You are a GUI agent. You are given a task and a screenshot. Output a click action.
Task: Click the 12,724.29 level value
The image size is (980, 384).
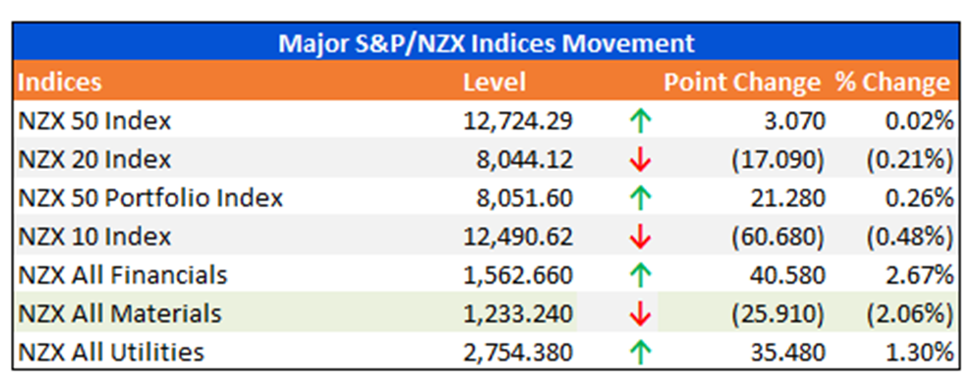[x=518, y=121]
